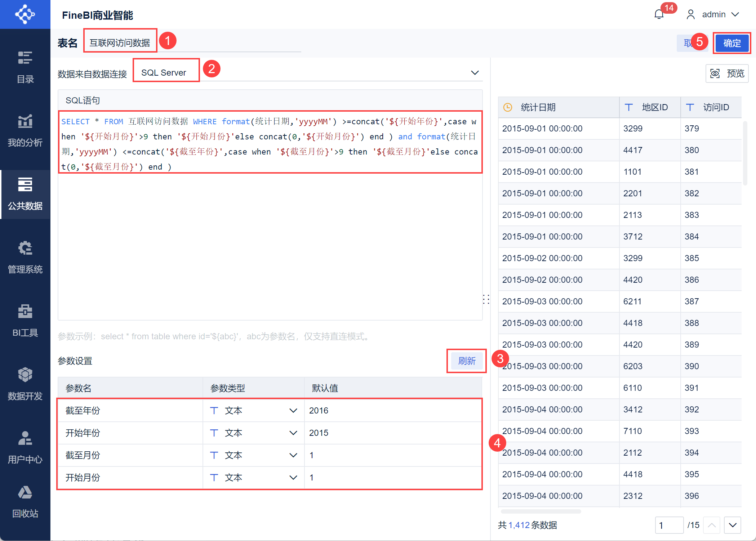Click the 确定 confirm button
The image size is (756, 541).
(x=731, y=43)
